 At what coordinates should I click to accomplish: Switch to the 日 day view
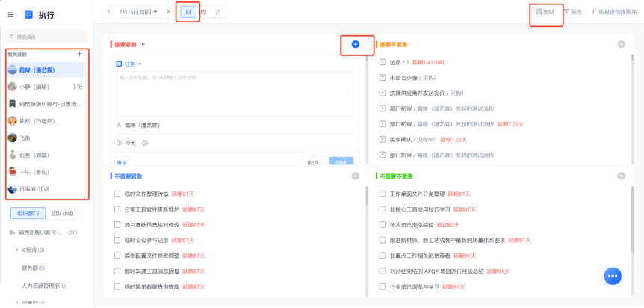point(188,12)
